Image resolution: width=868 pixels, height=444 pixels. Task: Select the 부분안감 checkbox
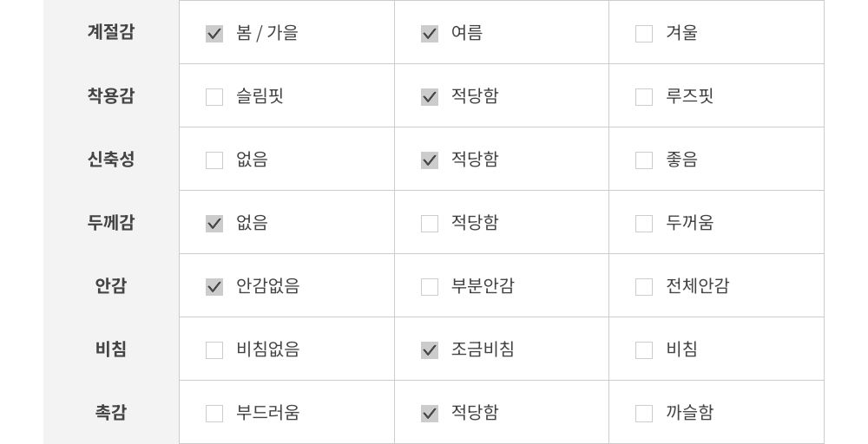[x=430, y=287]
